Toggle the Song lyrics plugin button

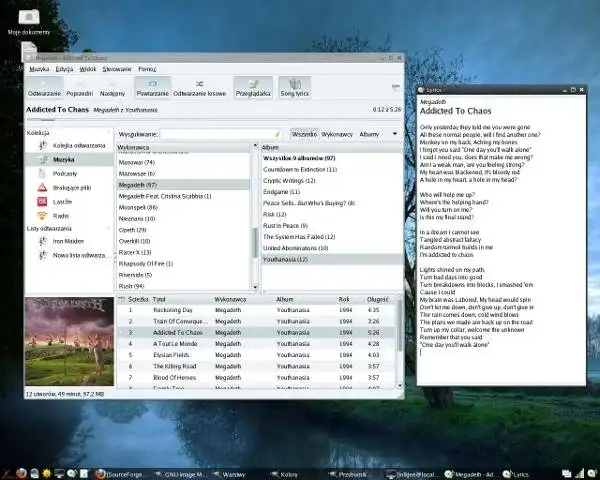(294, 87)
